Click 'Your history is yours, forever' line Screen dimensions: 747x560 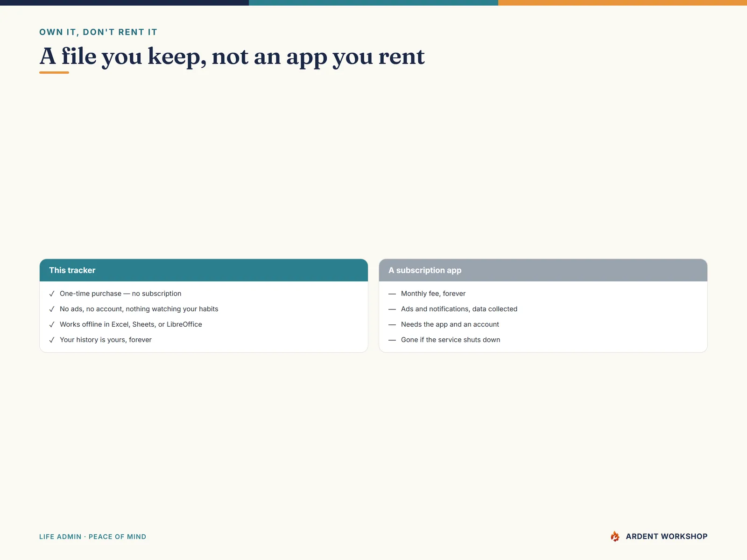[106, 340]
